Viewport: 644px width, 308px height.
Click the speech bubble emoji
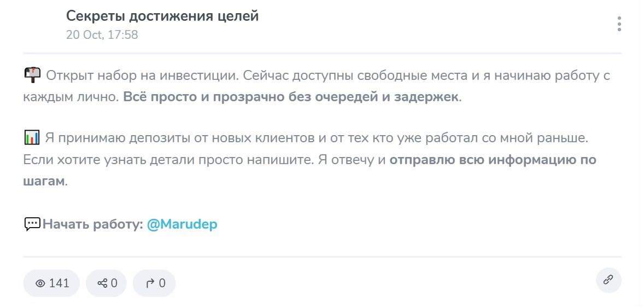[x=32, y=224]
